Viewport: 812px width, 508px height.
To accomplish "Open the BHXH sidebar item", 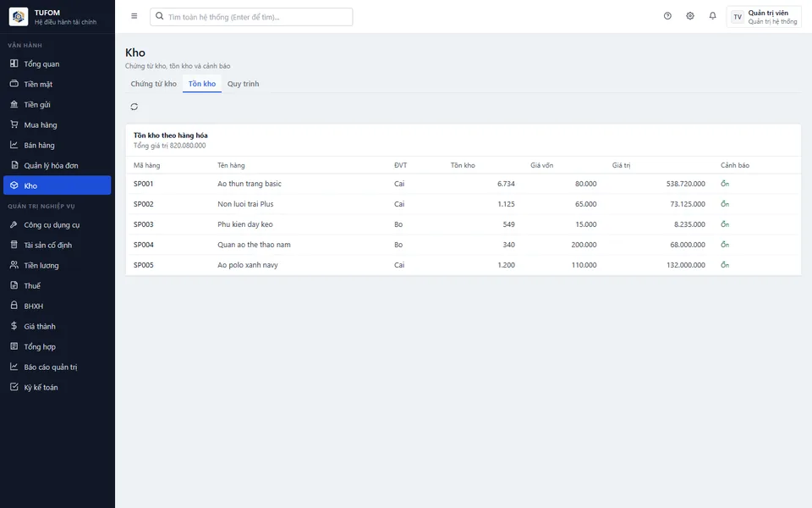I will (x=57, y=306).
